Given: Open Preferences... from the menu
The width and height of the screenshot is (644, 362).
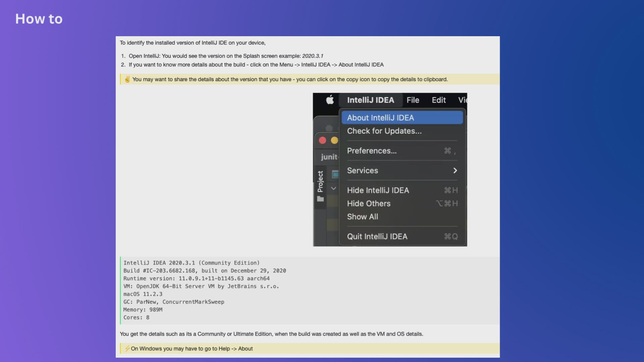Looking at the screenshot, I should 372,151.
